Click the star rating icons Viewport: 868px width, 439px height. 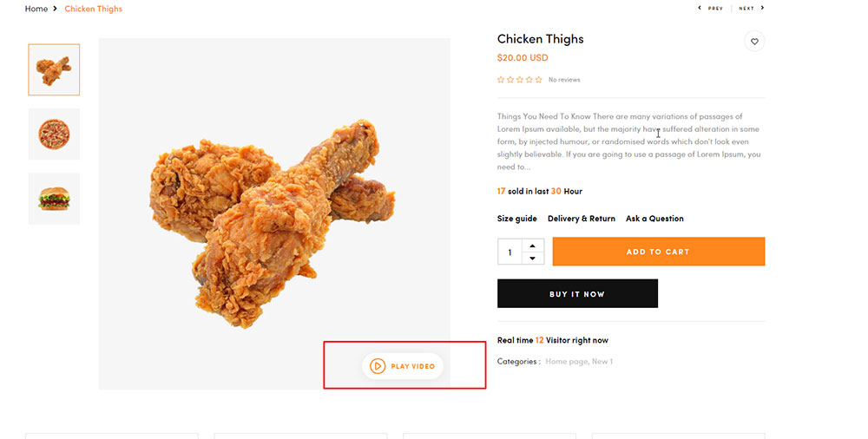519,80
